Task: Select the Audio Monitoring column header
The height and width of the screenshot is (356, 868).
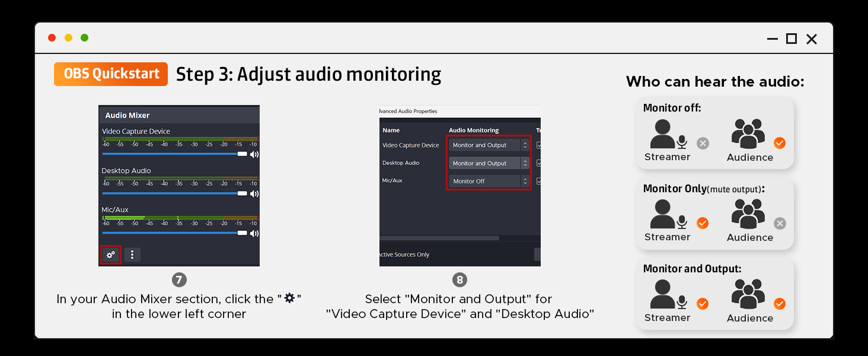Action: [474, 130]
